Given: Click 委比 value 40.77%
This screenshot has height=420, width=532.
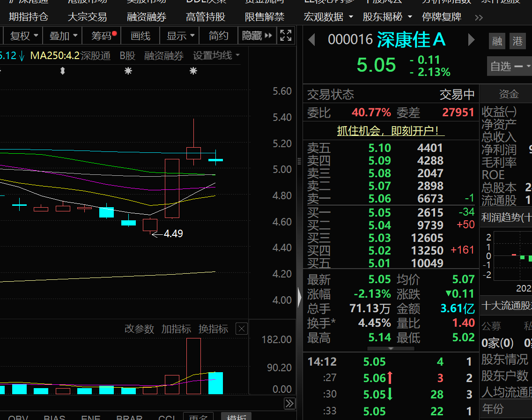Looking at the screenshot, I should (371, 112).
